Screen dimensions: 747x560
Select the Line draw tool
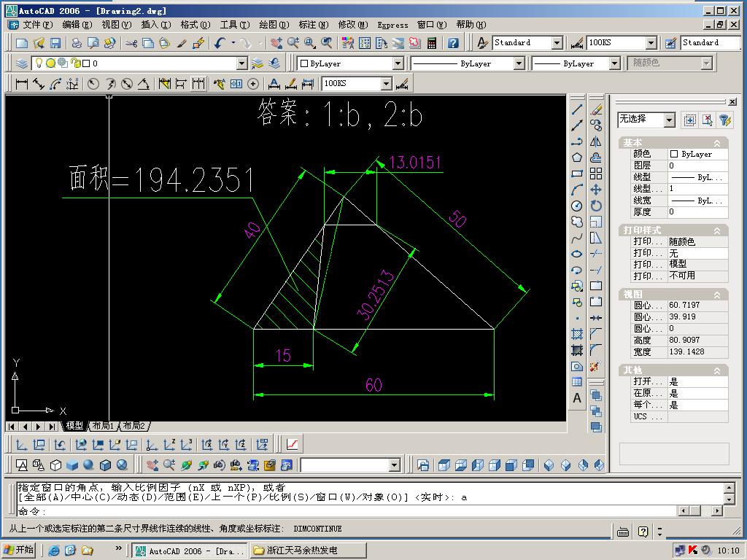pyautogui.click(x=577, y=109)
